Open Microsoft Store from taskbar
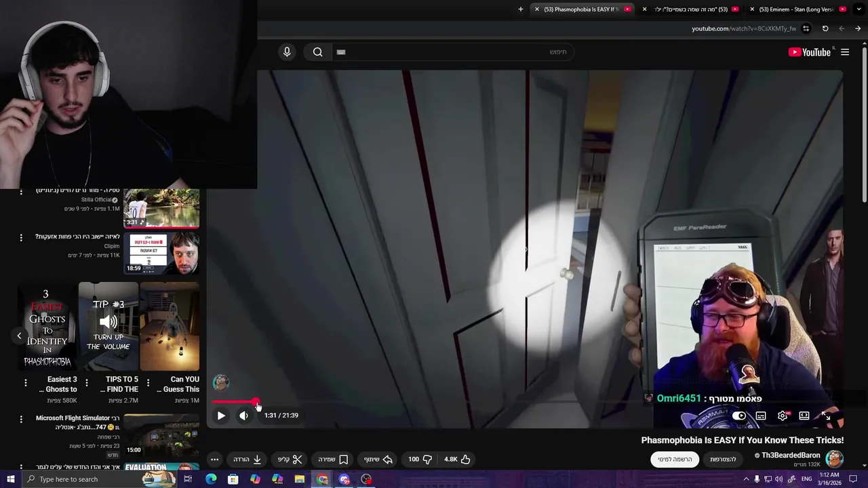868x488 pixels. point(233,479)
